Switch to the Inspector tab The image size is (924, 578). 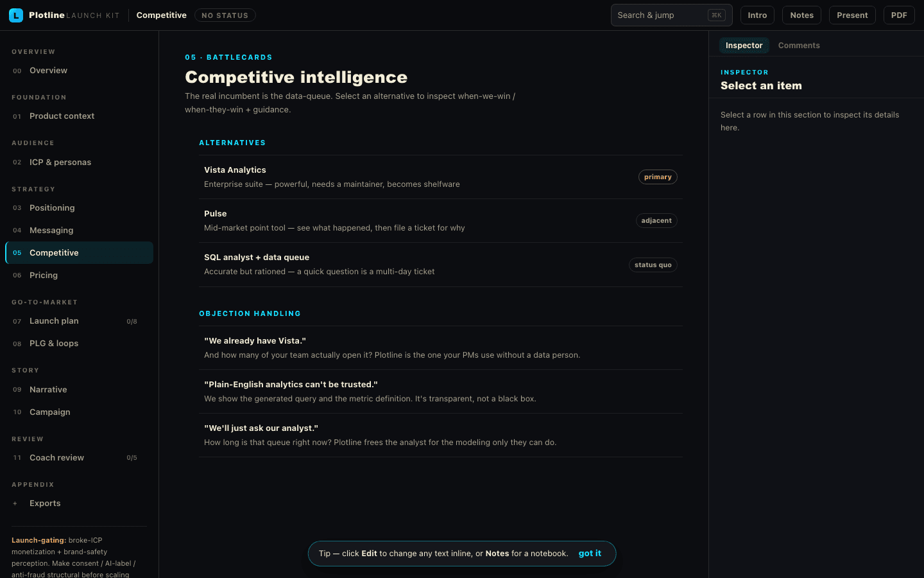pyautogui.click(x=744, y=46)
